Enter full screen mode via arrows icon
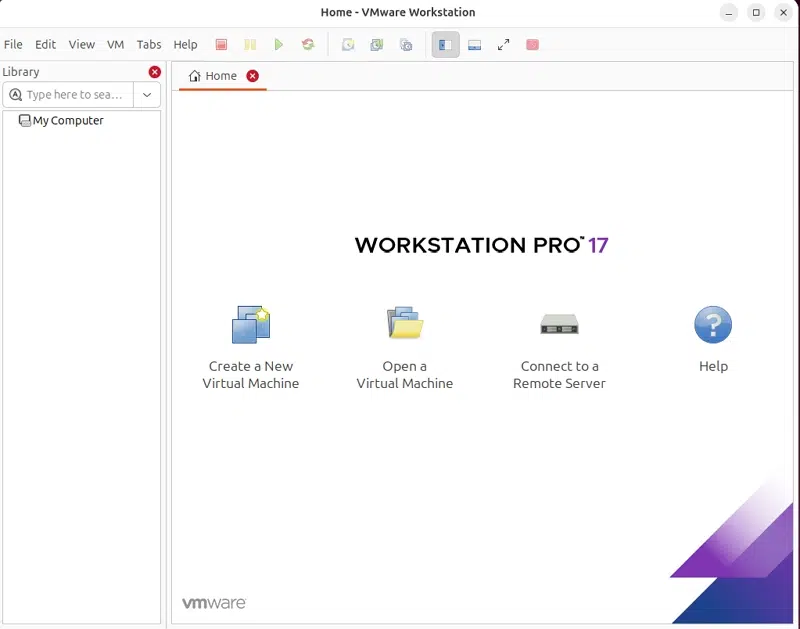 [503, 45]
